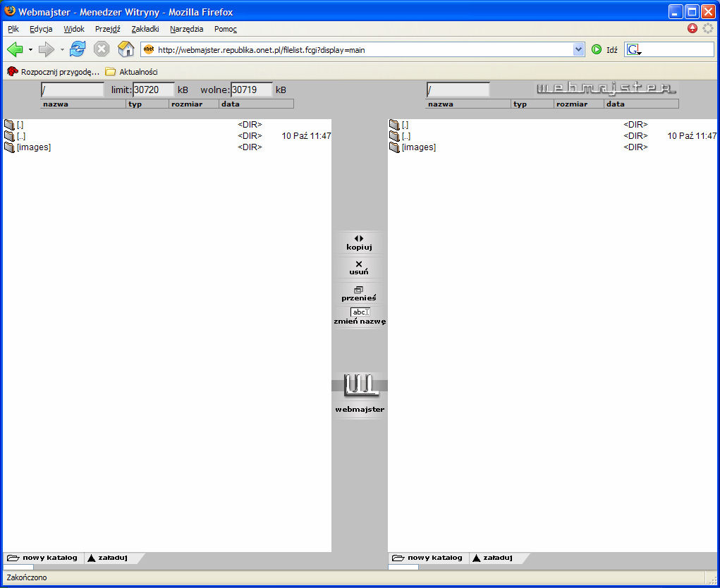Screen dimensions: 720x588
Task: Open the Przejdź menu
Action: (x=107, y=29)
